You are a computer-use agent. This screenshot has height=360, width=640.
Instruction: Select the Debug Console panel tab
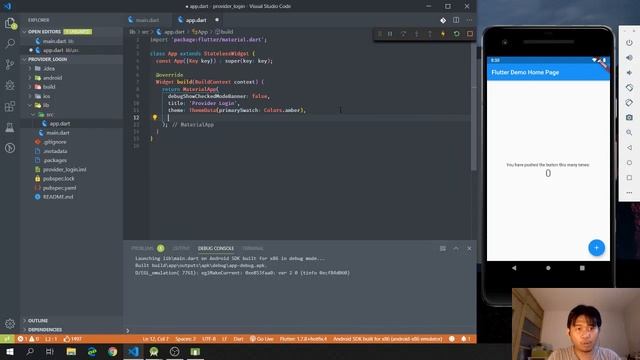point(216,248)
